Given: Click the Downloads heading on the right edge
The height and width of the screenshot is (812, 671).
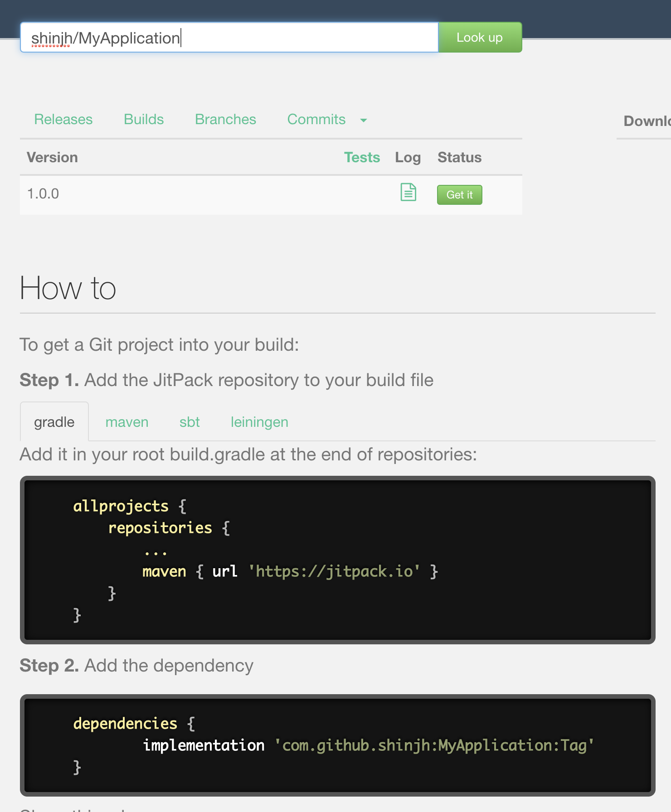Looking at the screenshot, I should click(x=647, y=121).
